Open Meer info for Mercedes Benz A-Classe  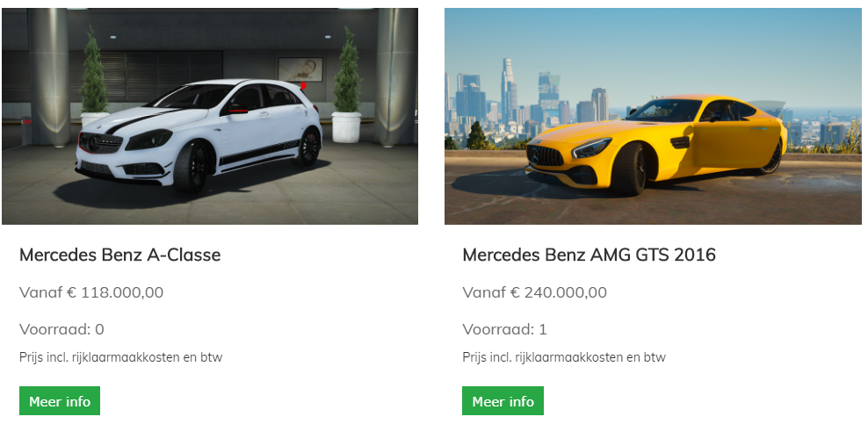[60, 401]
